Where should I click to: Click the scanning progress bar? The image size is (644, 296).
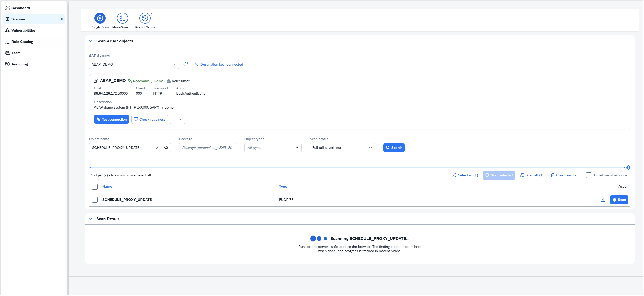tap(357, 167)
